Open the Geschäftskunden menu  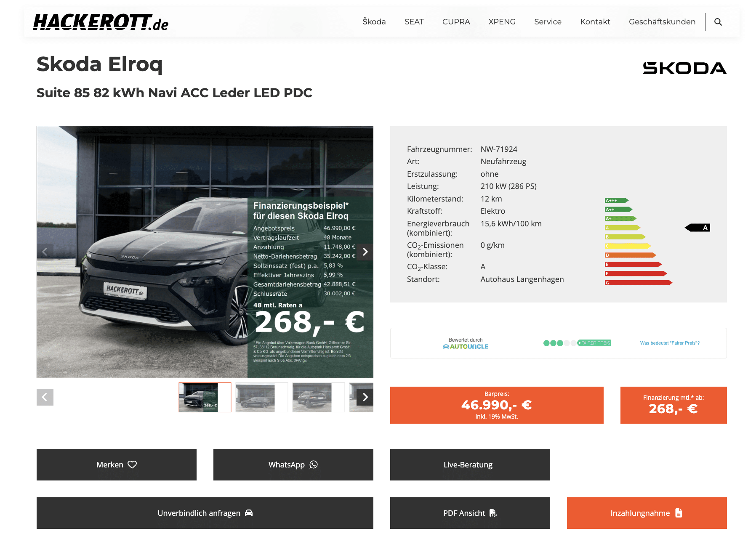coord(662,22)
